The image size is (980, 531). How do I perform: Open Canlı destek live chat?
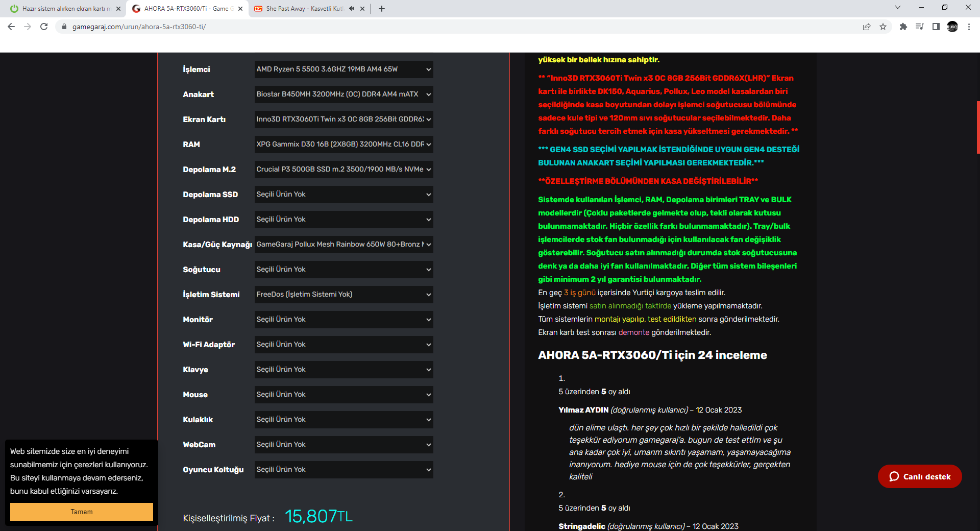(x=920, y=476)
